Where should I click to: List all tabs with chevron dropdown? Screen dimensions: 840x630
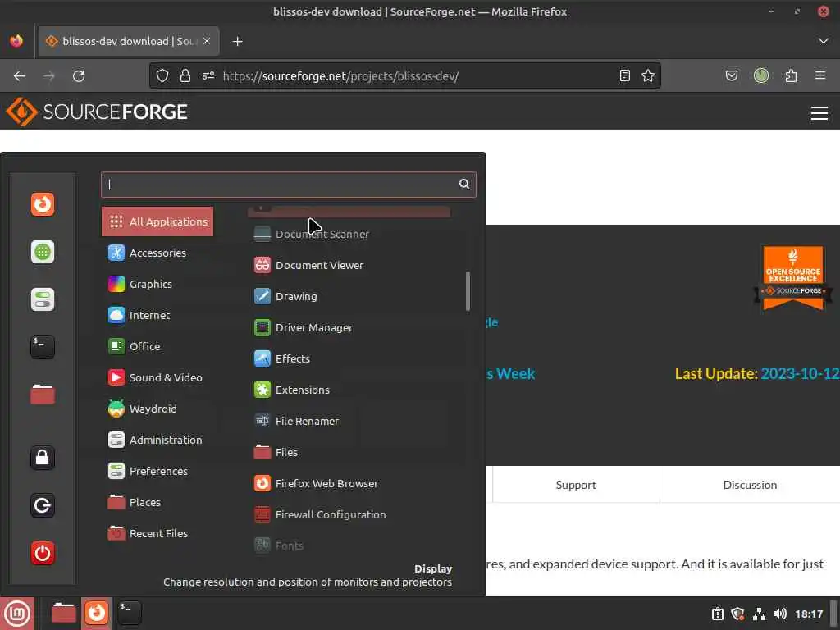pos(824,41)
